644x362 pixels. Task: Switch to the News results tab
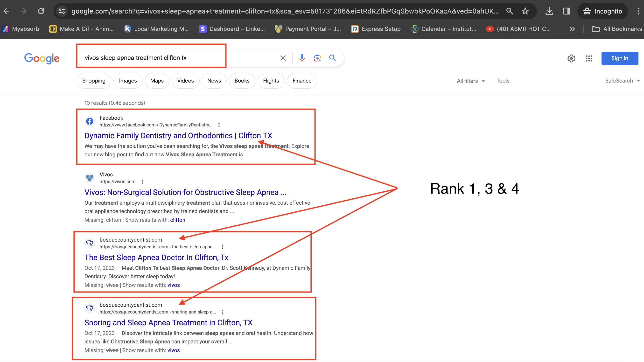point(214,81)
